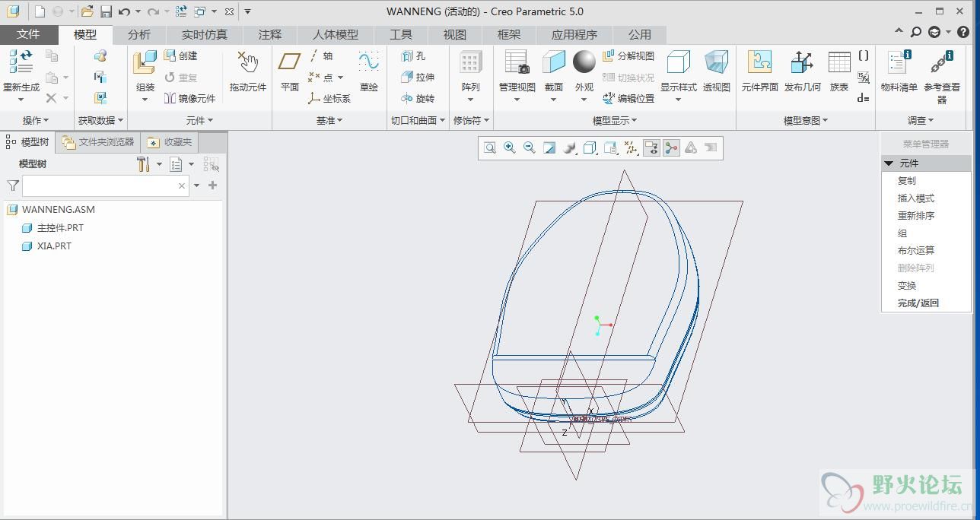The image size is (980, 520).
Task: Open the Folder Browser (文件夹浏览器) tab
Action: point(99,142)
